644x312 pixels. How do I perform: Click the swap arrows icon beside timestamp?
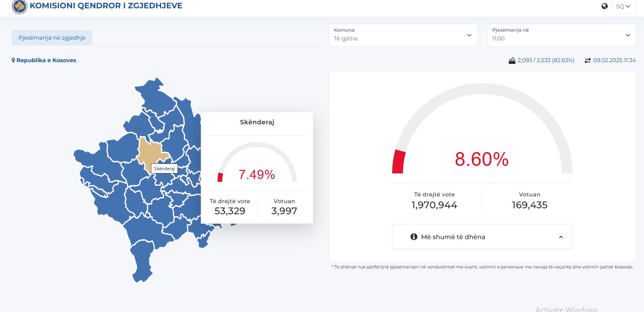pyautogui.click(x=587, y=61)
